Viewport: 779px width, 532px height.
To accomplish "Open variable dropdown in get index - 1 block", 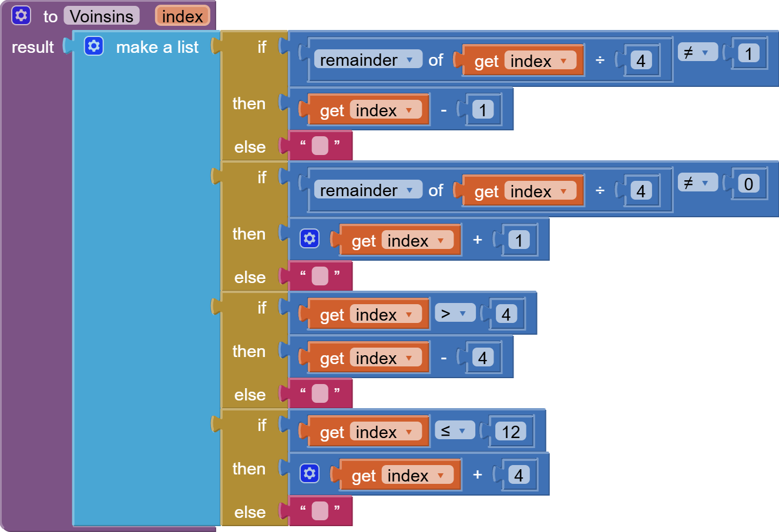I will pos(409,110).
